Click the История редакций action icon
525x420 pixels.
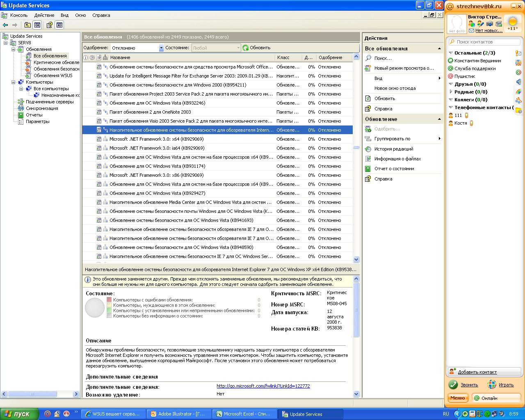point(368,149)
